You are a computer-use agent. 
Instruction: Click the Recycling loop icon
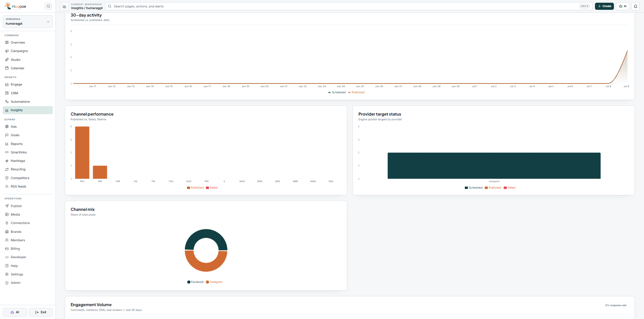(x=7, y=169)
